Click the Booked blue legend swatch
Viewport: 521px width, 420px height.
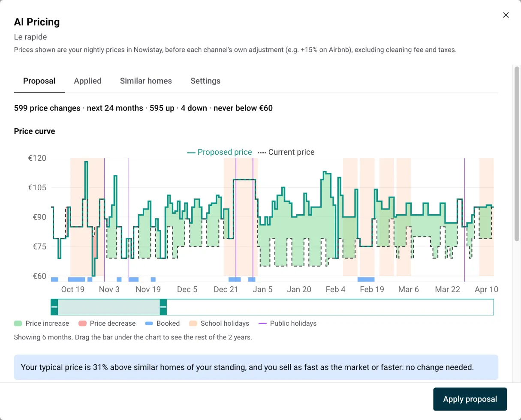click(x=149, y=324)
